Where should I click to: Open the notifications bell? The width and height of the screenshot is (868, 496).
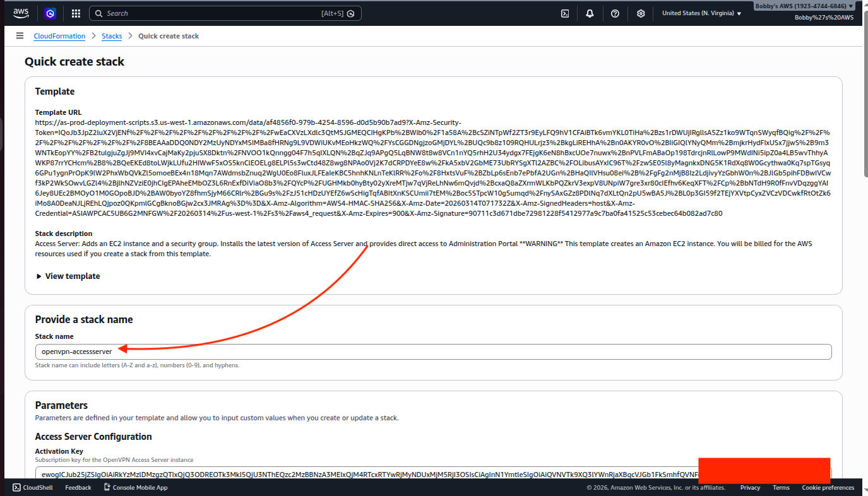click(x=590, y=13)
